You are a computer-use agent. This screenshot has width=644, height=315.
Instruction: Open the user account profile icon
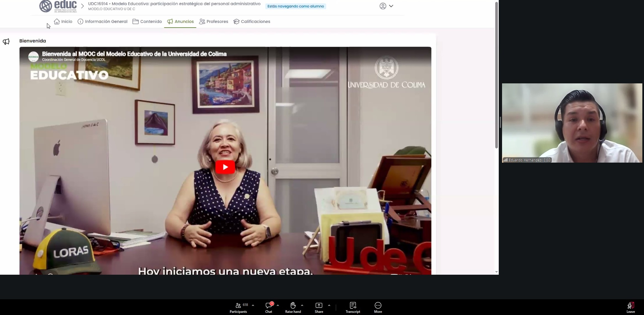point(383,6)
